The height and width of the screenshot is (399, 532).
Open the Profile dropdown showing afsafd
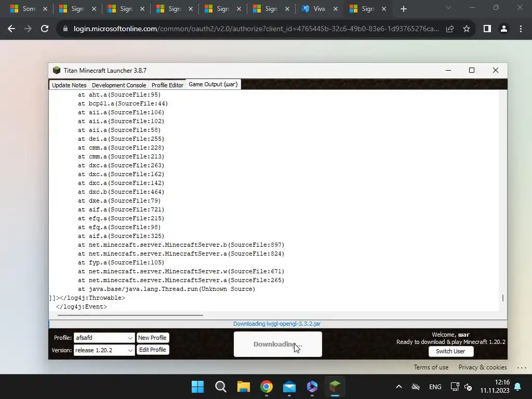coord(104,338)
